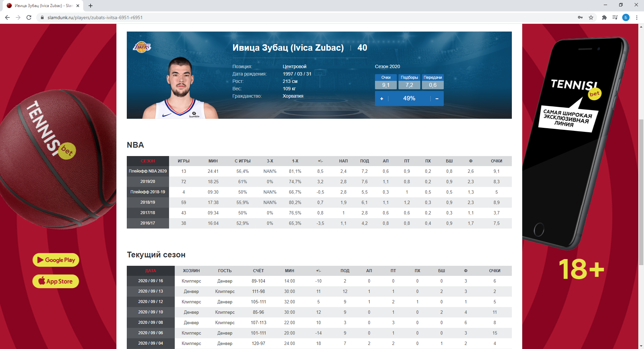The image size is (644, 349).
Task: Click the 2020 / 09 / 08 game date
Action: tap(151, 322)
